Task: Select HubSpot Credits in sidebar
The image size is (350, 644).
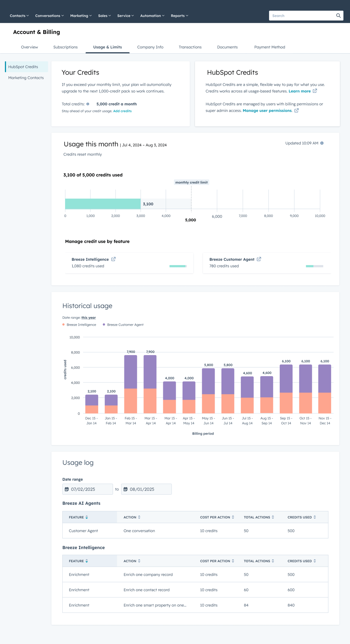Action: [27, 67]
